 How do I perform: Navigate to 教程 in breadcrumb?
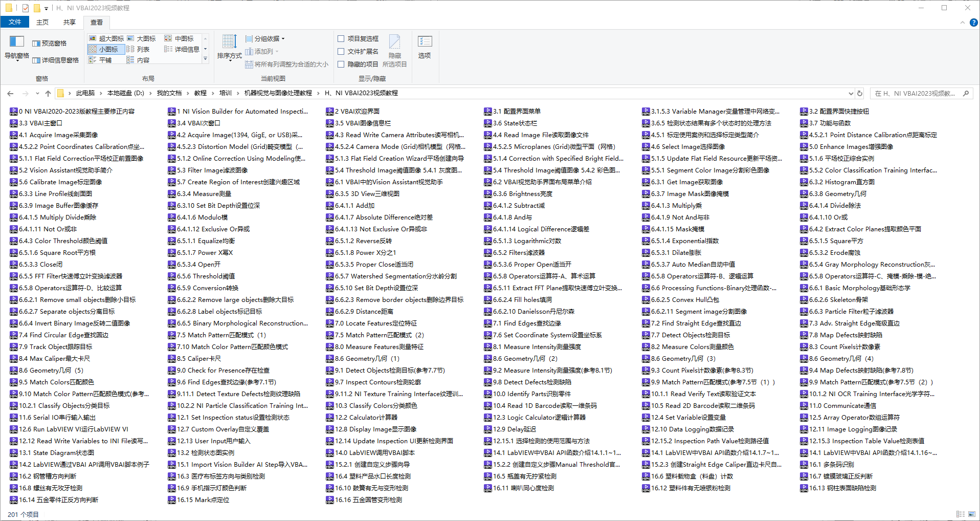click(201, 93)
